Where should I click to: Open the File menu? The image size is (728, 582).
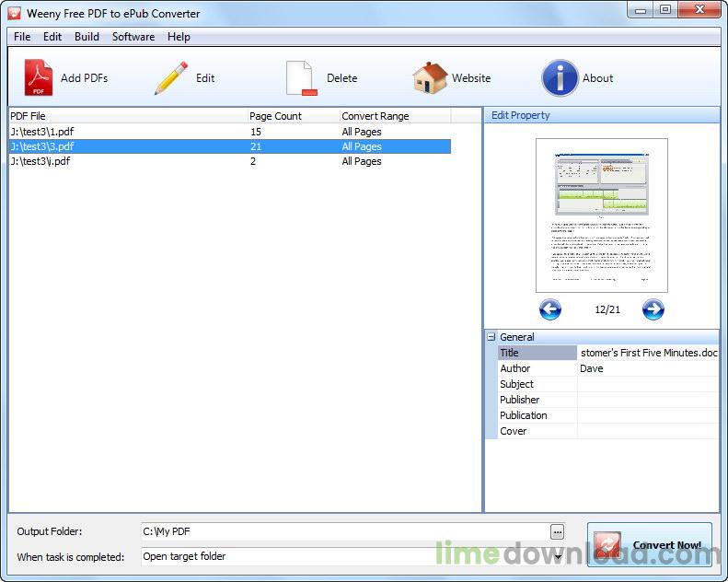pyautogui.click(x=22, y=37)
